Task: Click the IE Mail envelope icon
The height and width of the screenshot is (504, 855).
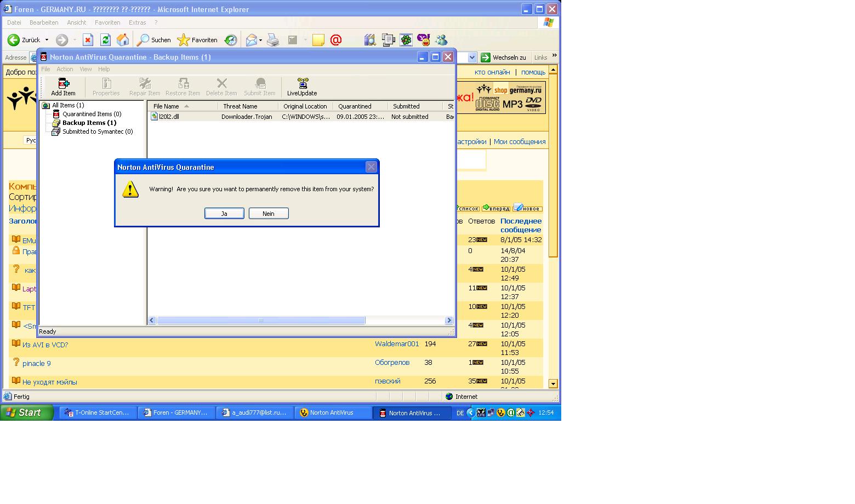Action: (x=251, y=40)
